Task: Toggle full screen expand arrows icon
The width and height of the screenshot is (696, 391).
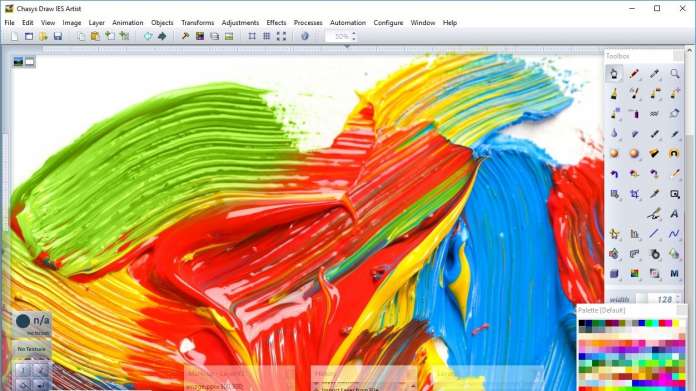Action: (x=281, y=36)
